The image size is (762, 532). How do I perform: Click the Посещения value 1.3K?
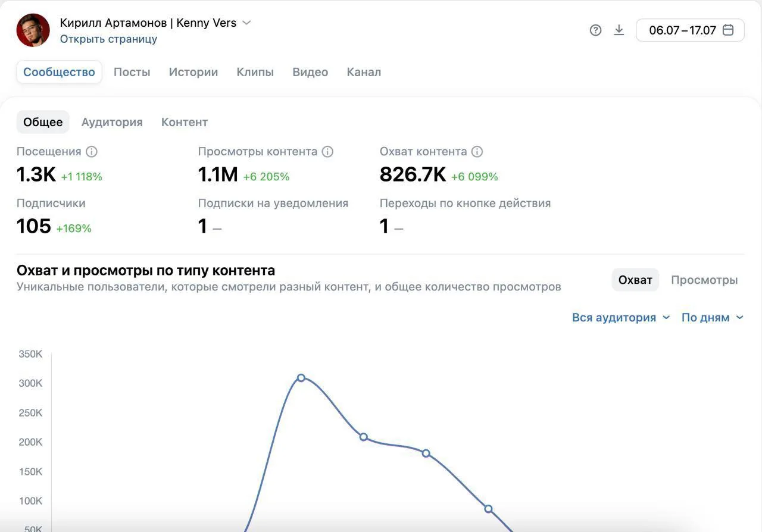click(x=36, y=175)
